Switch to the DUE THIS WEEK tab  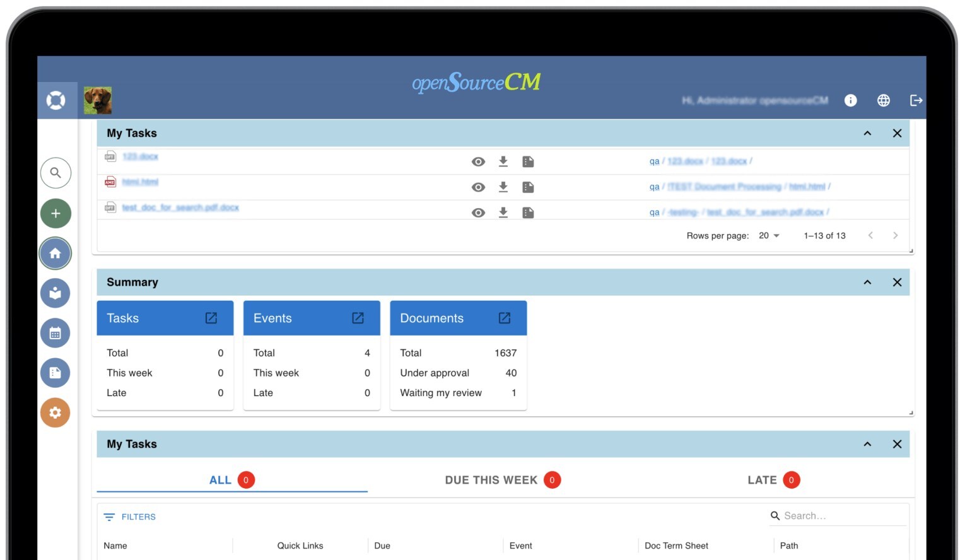(503, 480)
